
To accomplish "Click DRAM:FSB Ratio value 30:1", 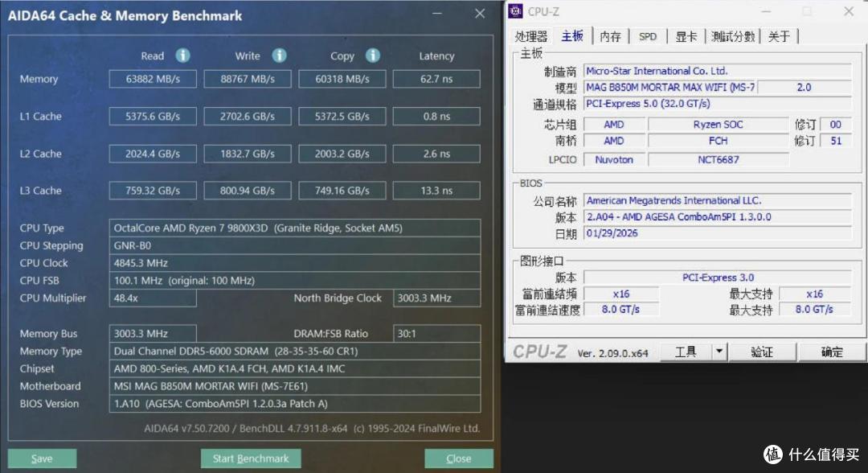I will coord(436,333).
